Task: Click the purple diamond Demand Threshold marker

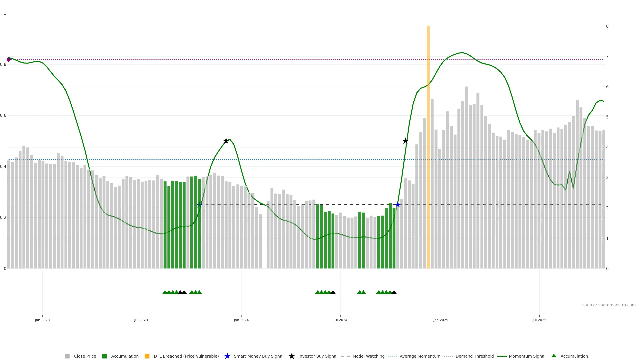Action: click(9, 59)
